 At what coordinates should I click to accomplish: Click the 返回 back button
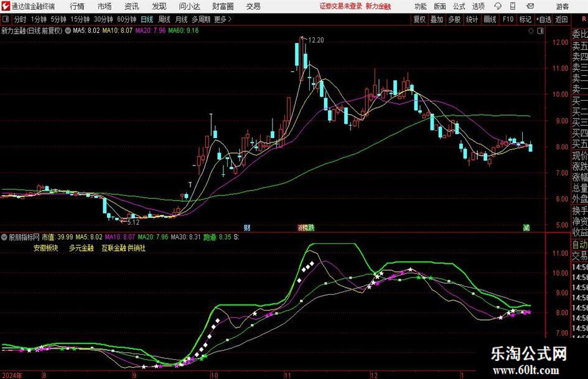(561, 19)
